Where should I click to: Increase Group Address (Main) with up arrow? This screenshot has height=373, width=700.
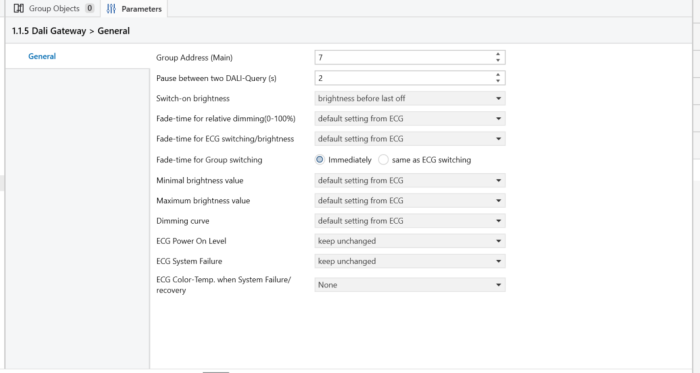[498, 54]
